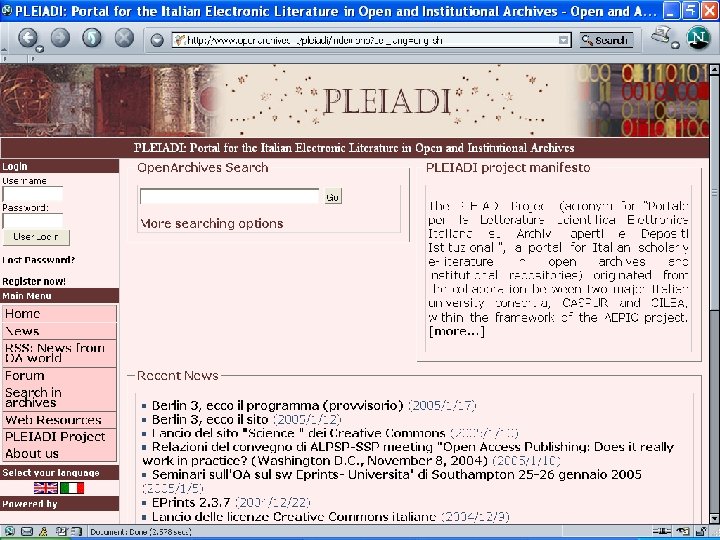The height and width of the screenshot is (540, 720).
Task: Expand the URL bar history dropdown
Action: coord(563,40)
